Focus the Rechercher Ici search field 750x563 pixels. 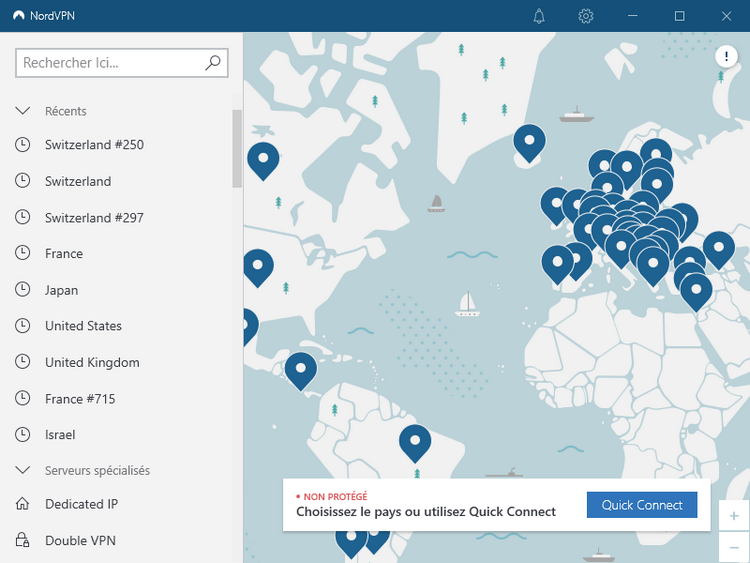[x=121, y=63]
